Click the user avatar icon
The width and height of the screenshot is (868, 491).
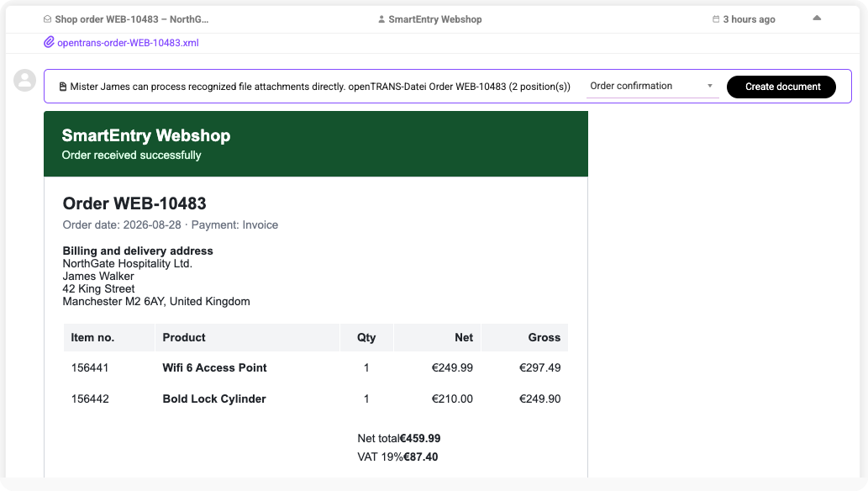pos(25,81)
